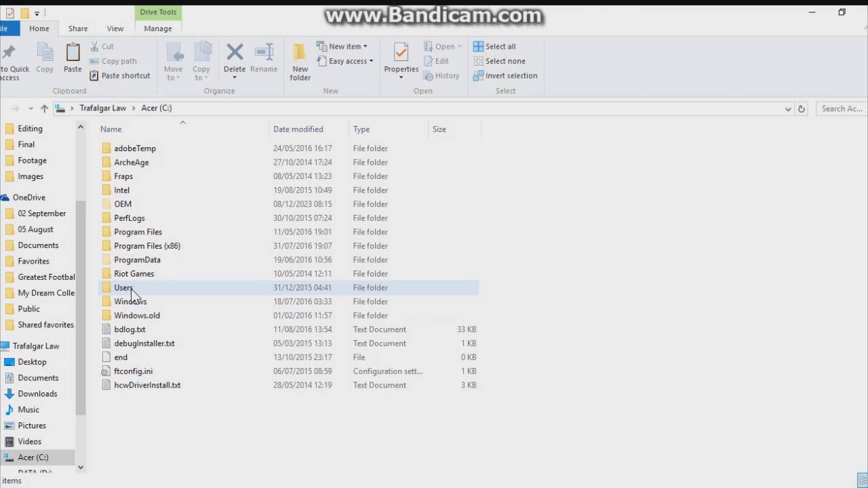Click the Paste icon in ribbon

(73, 52)
